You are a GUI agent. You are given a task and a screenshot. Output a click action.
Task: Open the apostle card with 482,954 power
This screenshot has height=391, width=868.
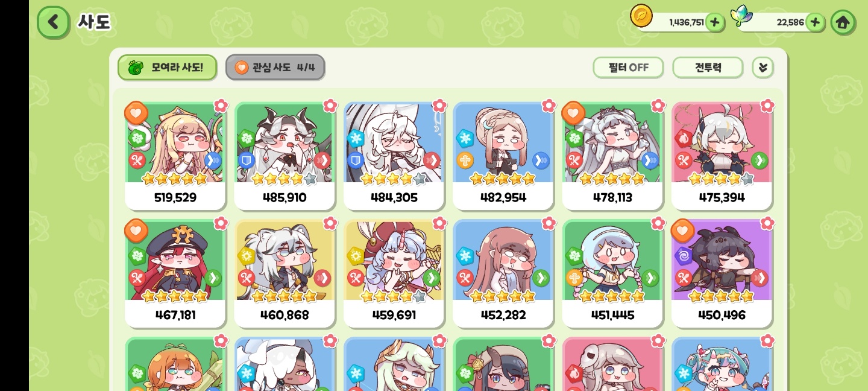[503, 156]
